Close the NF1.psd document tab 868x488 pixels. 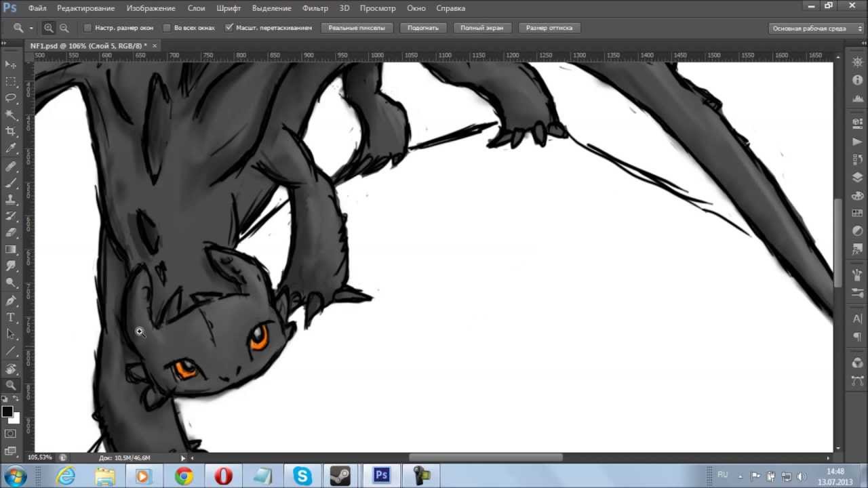(155, 45)
